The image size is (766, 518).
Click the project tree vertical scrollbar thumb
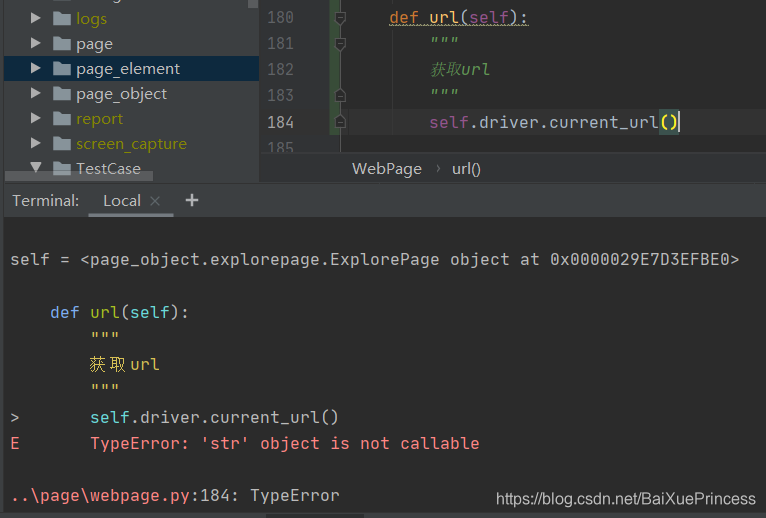253,3
